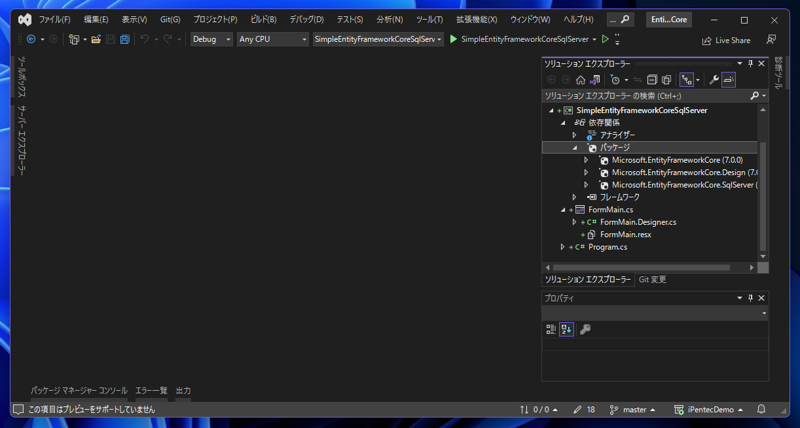Collapse the パッケージ node
Screen dimensions: 800x428
(574, 148)
